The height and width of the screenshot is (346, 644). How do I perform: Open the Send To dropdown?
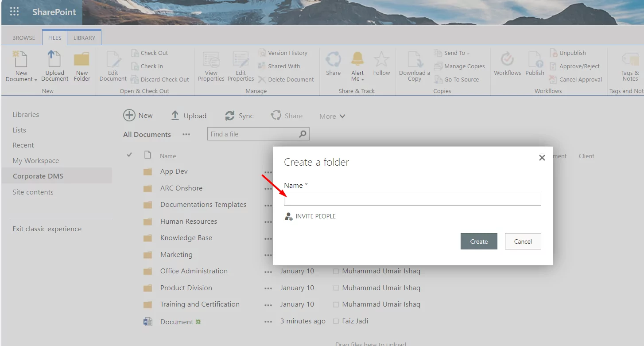point(452,53)
